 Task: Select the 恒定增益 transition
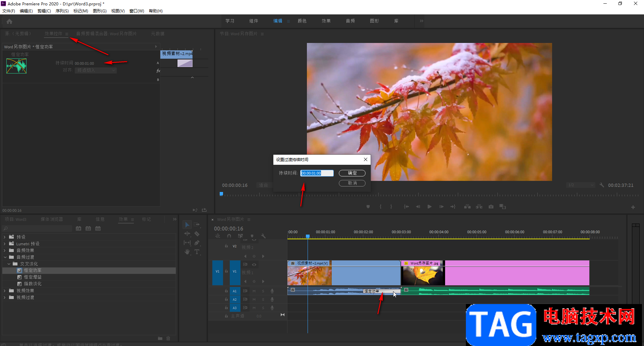(x=33, y=277)
